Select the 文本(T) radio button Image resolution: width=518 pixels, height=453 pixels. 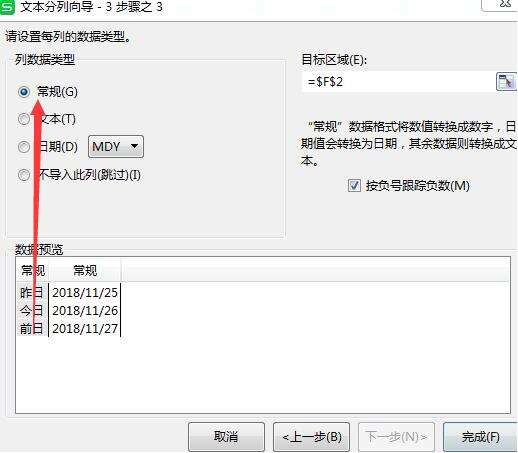coord(24,119)
